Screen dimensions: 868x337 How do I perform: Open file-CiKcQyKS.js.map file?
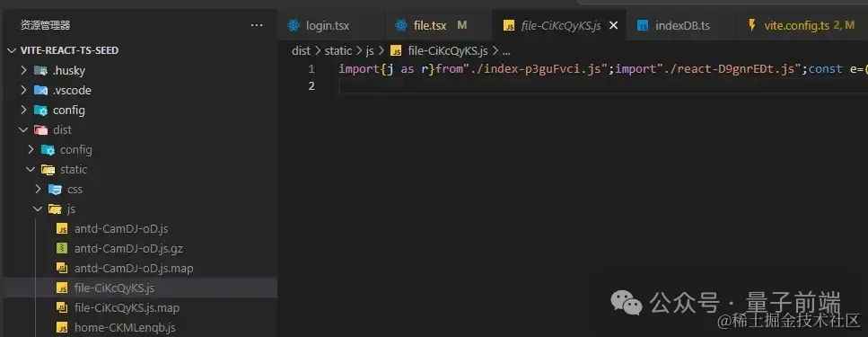click(x=127, y=307)
